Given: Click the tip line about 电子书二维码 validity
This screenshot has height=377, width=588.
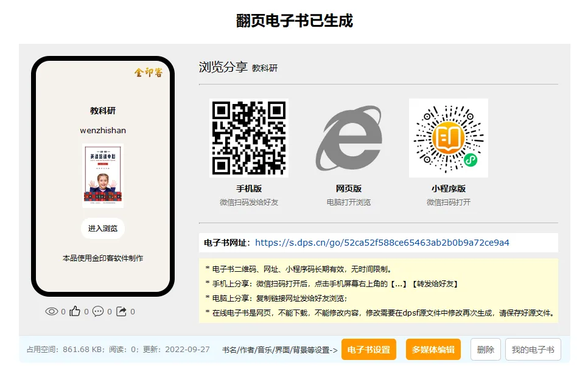Looking at the screenshot, I should 299,269.
